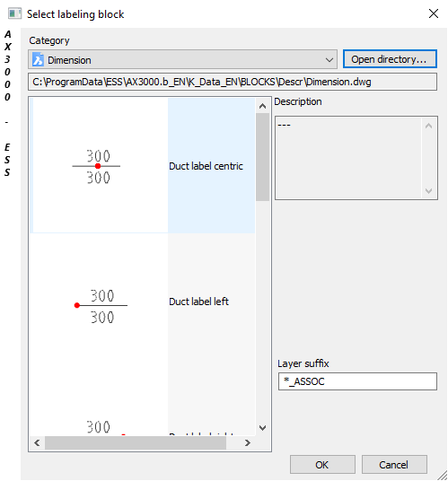The image size is (448, 481).
Task: Click the block list scroll up arrow
Action: [x=262, y=106]
